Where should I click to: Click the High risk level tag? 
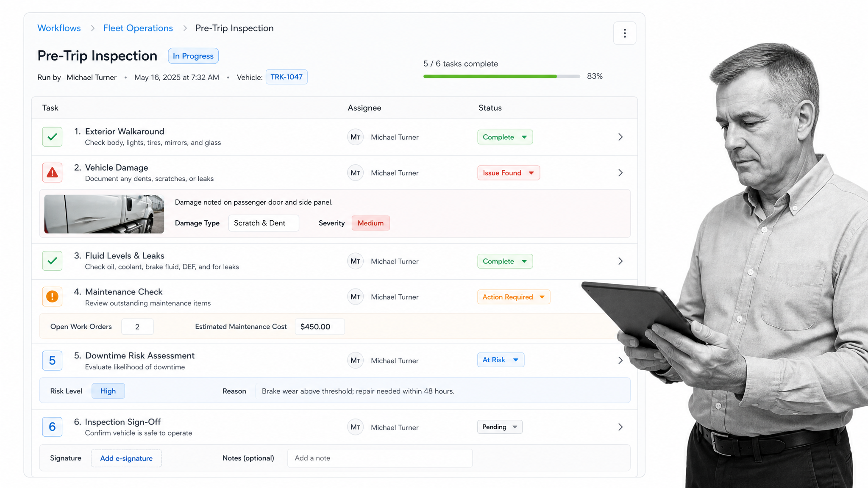coord(108,391)
